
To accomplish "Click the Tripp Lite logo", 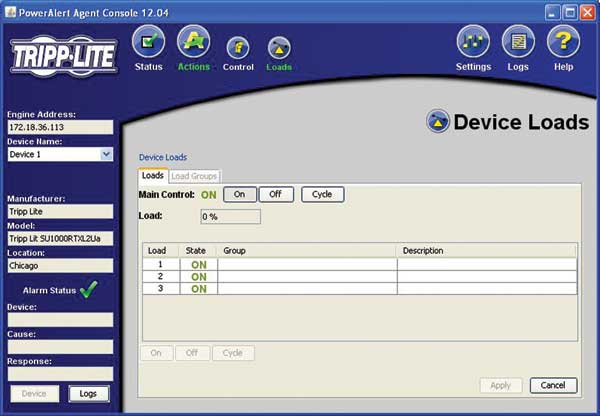I will 64,56.
